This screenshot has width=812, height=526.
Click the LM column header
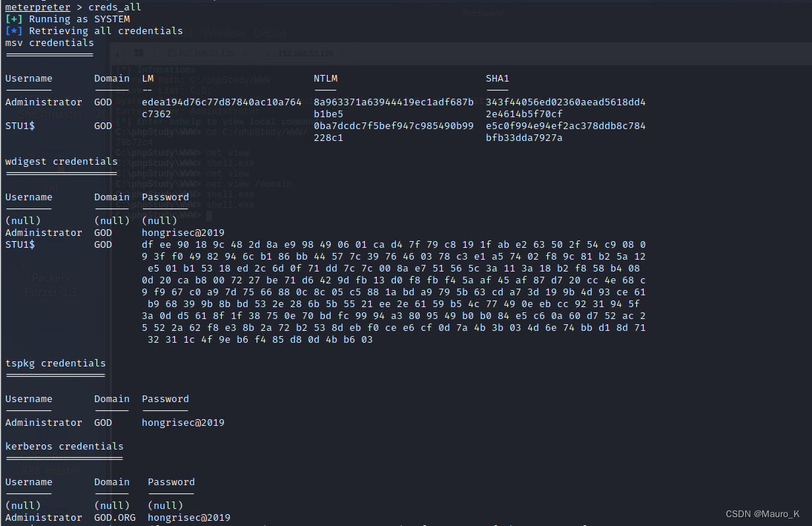pyautogui.click(x=148, y=78)
